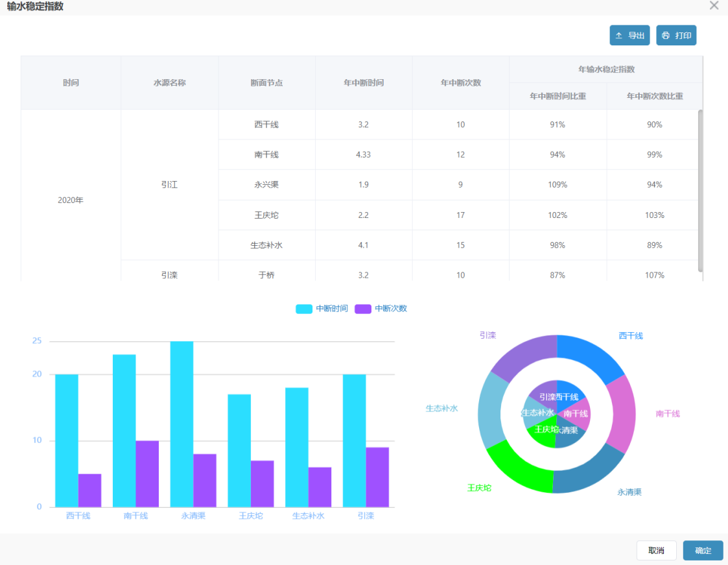
Task: Click the 引江 water source cell
Action: tap(169, 185)
